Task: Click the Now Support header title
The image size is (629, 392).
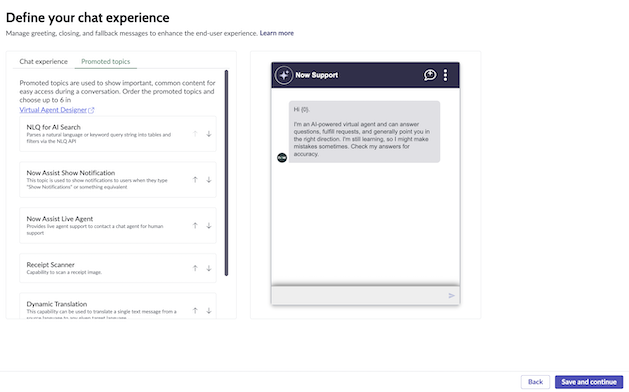Action: point(317,75)
